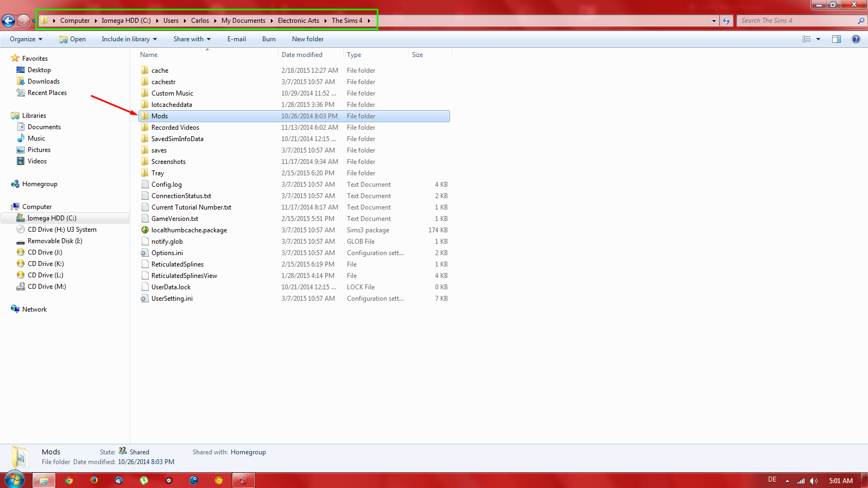The height and width of the screenshot is (488, 868).
Task: Click Electronic Arts breadcrumb
Action: pyautogui.click(x=299, y=21)
